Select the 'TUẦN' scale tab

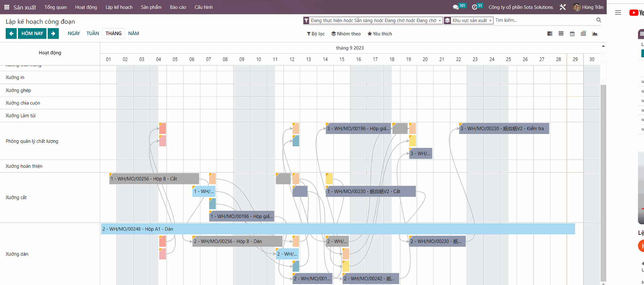93,34
